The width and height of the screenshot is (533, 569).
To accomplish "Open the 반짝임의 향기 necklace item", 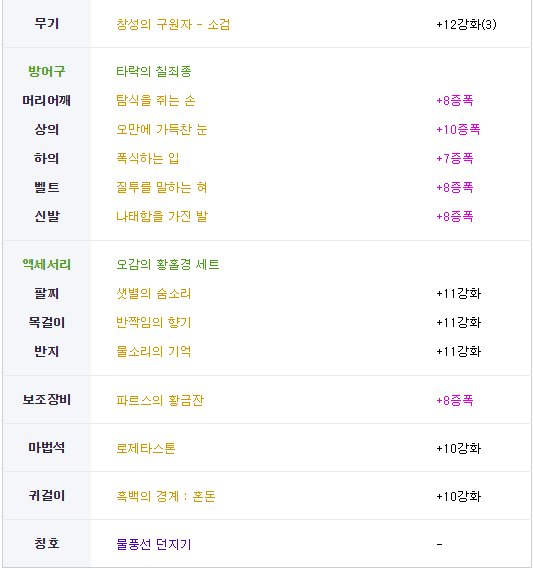I will point(154,323).
